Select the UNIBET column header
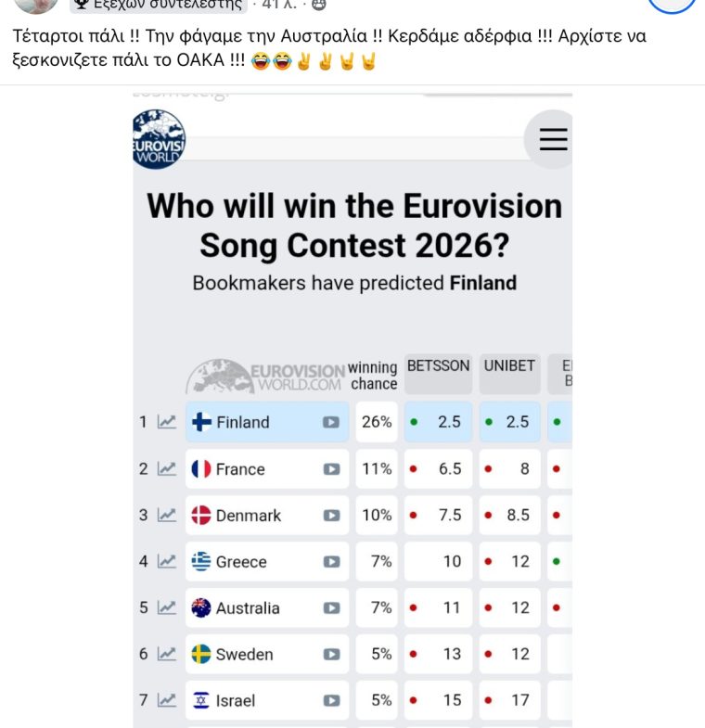The width and height of the screenshot is (705, 728). [509, 366]
